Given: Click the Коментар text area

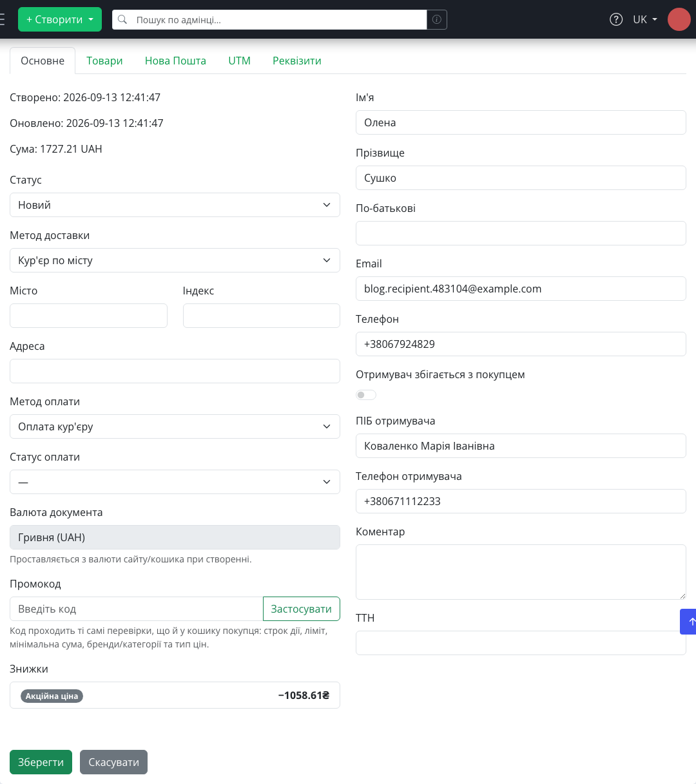Looking at the screenshot, I should coord(521,572).
